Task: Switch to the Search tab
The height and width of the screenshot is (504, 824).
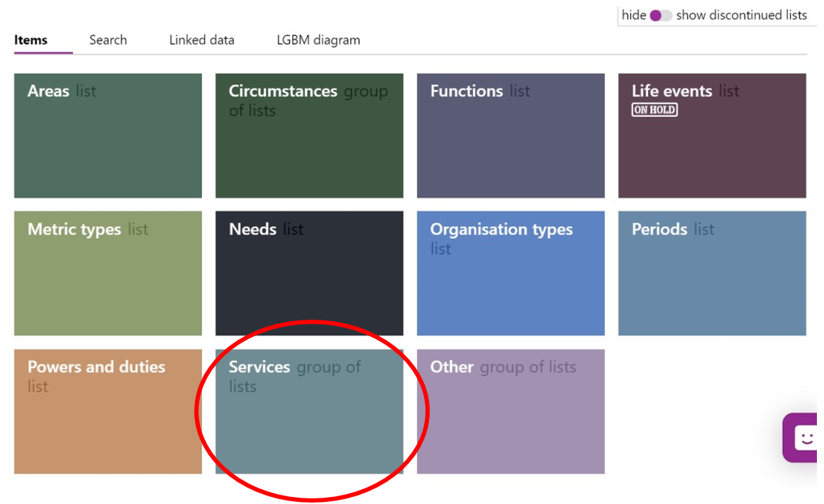Action: 108,40
